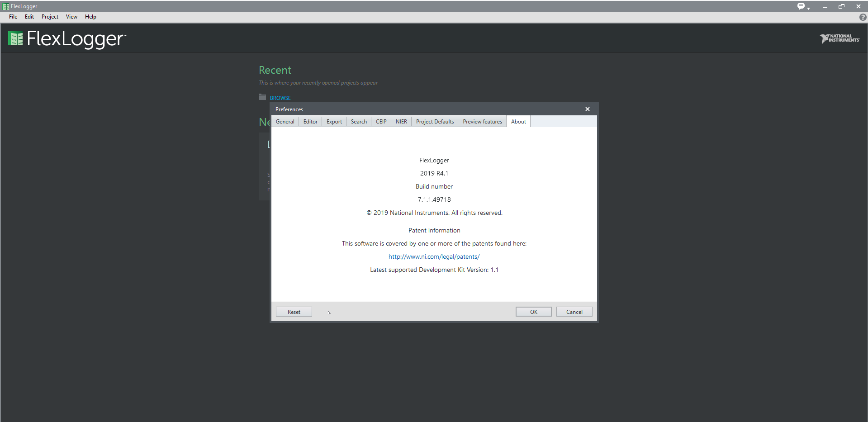Open the feedback speech bubble icon
868x422 pixels.
tap(801, 6)
